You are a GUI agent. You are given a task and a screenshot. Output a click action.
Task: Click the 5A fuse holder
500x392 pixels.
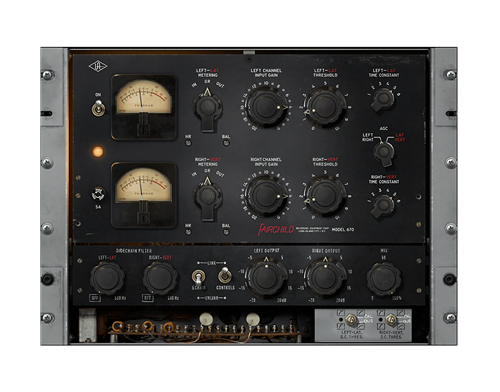98,194
